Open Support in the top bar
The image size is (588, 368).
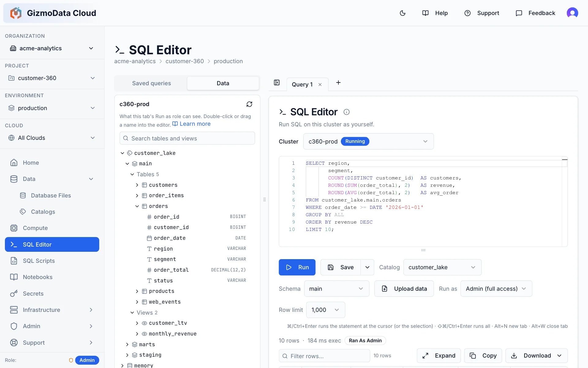482,13
